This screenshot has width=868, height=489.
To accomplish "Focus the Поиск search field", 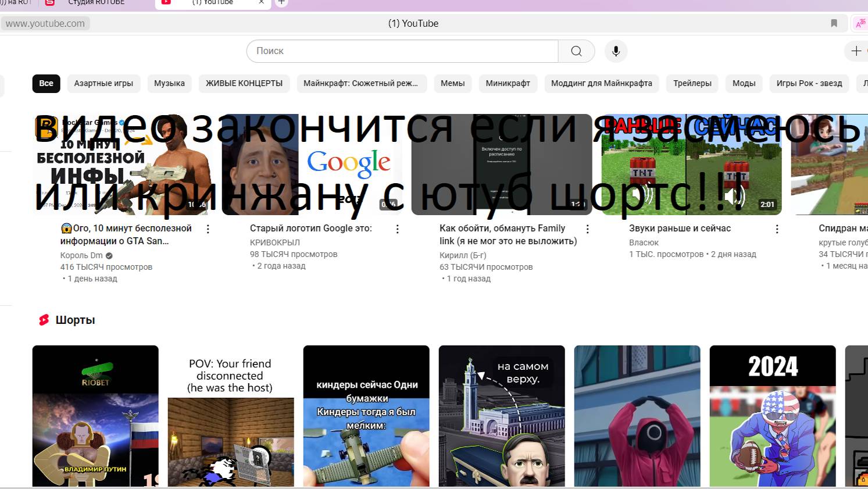I will pos(402,51).
